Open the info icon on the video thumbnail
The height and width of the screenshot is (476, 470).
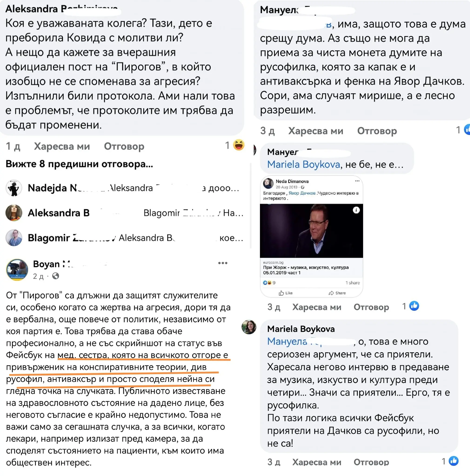(356, 210)
